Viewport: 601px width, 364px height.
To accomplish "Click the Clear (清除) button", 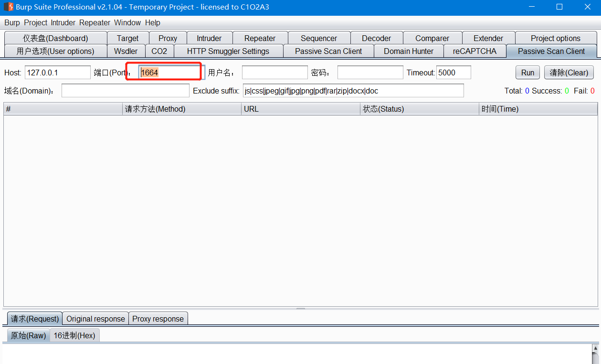I will coord(569,73).
